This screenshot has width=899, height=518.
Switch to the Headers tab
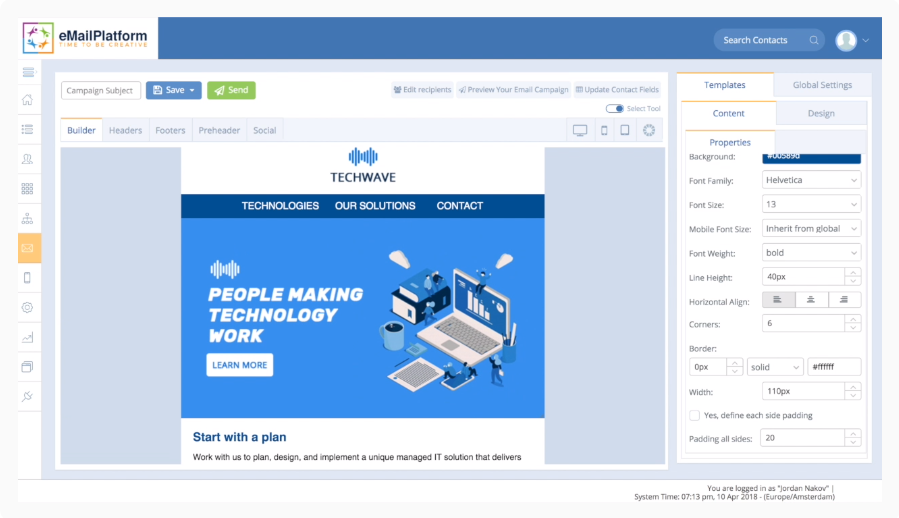(x=126, y=130)
